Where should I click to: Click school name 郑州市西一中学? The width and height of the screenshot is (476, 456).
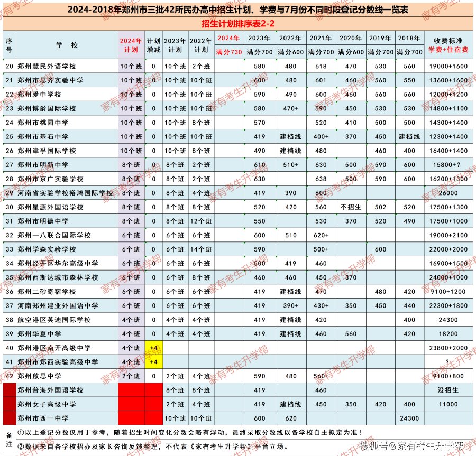[43, 418]
